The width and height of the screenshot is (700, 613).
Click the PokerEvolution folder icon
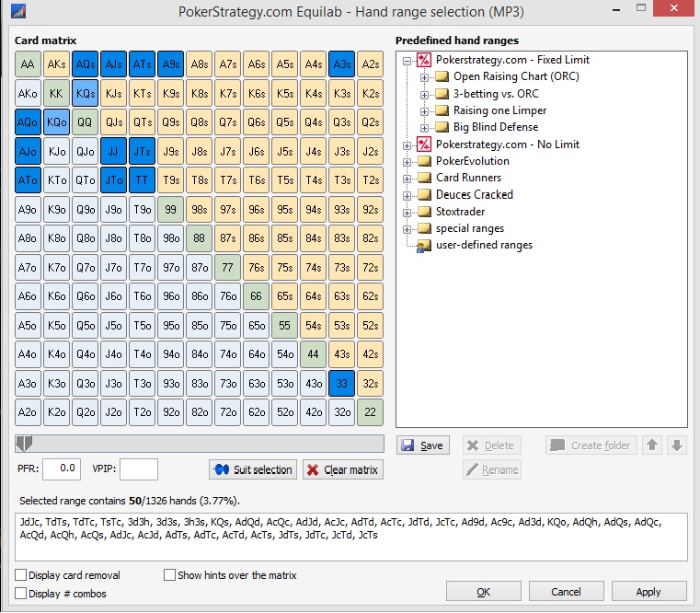(424, 161)
